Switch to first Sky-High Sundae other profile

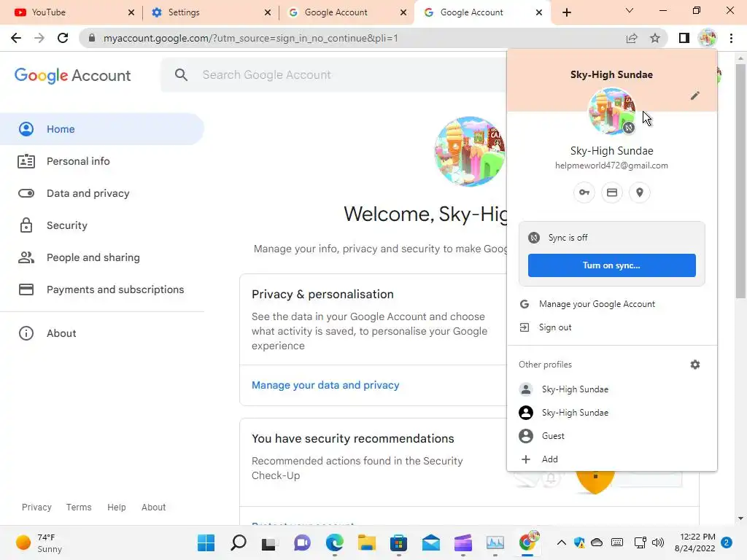click(x=612, y=389)
